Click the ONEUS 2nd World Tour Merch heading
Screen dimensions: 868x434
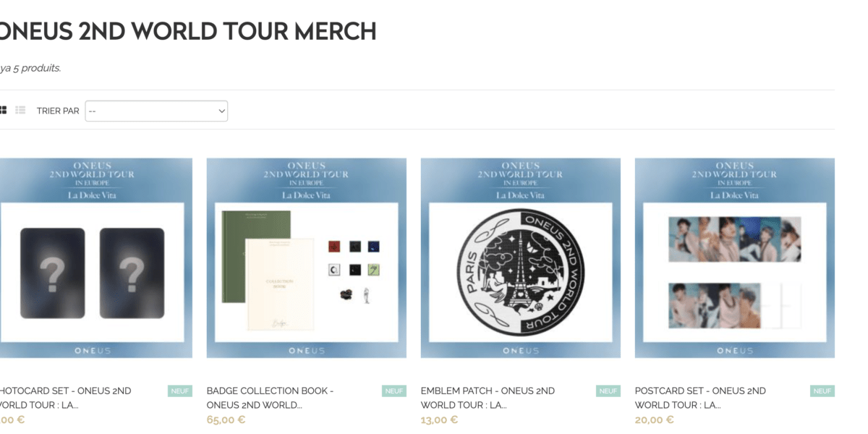(188, 31)
